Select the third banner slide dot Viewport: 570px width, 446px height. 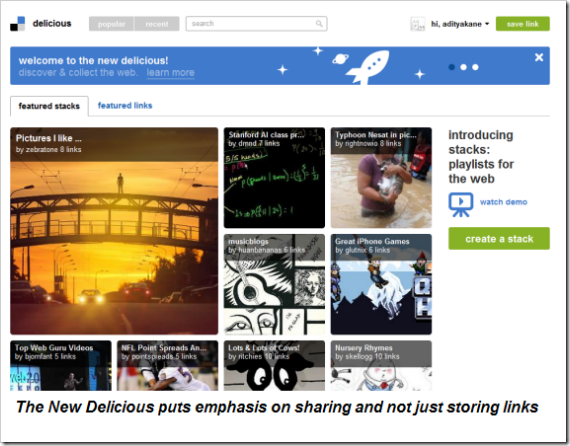[475, 67]
